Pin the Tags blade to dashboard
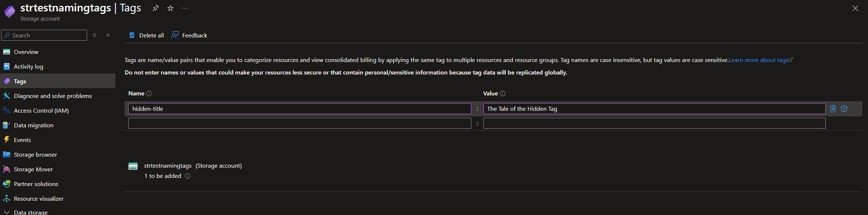This screenshot has height=215, width=868. coord(155,8)
